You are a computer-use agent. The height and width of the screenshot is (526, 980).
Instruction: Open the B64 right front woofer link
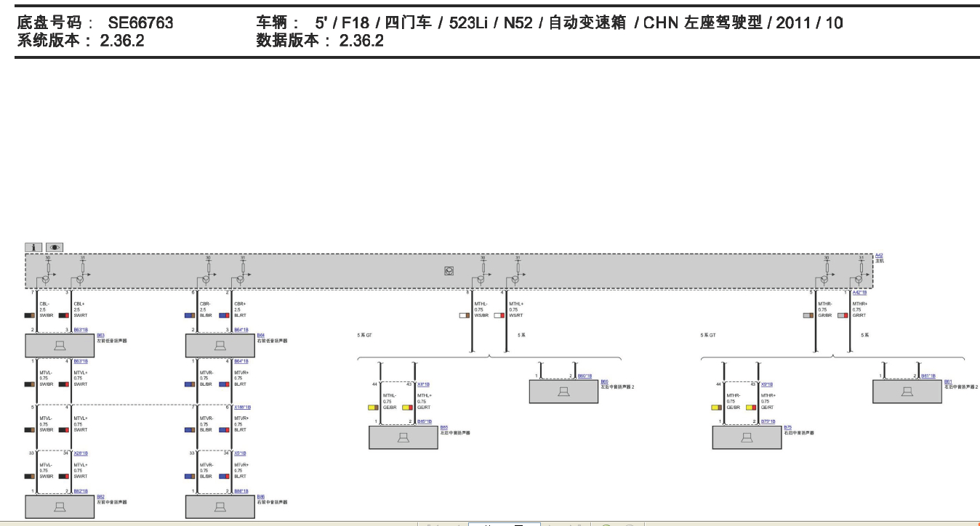click(260, 336)
